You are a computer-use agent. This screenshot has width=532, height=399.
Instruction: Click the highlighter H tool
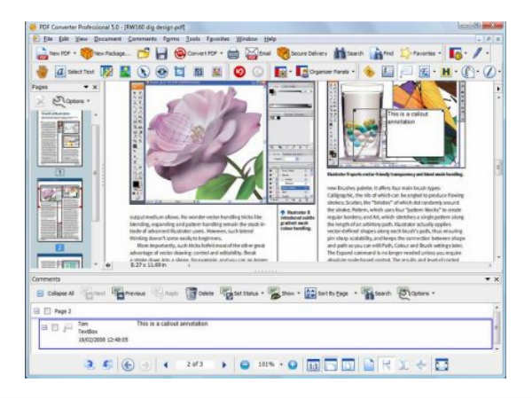pos(446,72)
